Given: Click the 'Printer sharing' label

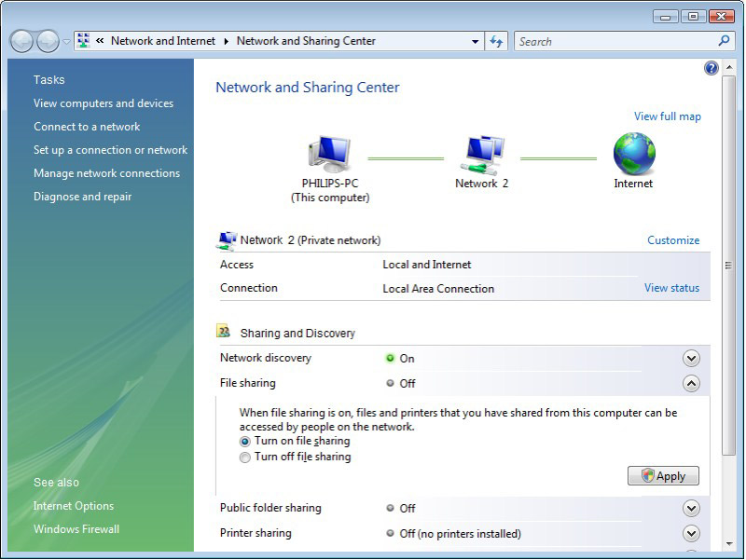Looking at the screenshot, I should coord(256,533).
